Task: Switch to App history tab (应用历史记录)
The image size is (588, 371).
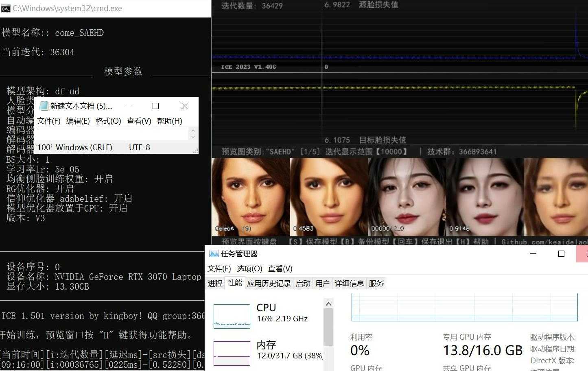Action: point(269,283)
